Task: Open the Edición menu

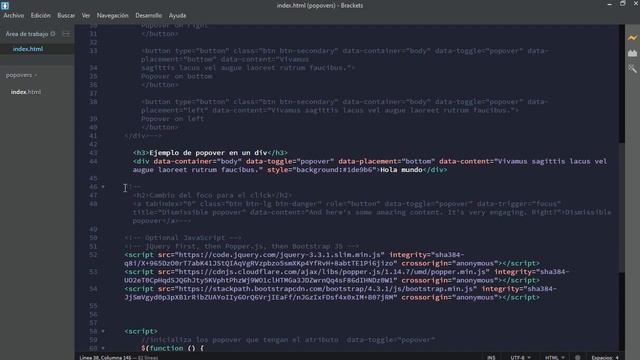Action: pos(40,16)
